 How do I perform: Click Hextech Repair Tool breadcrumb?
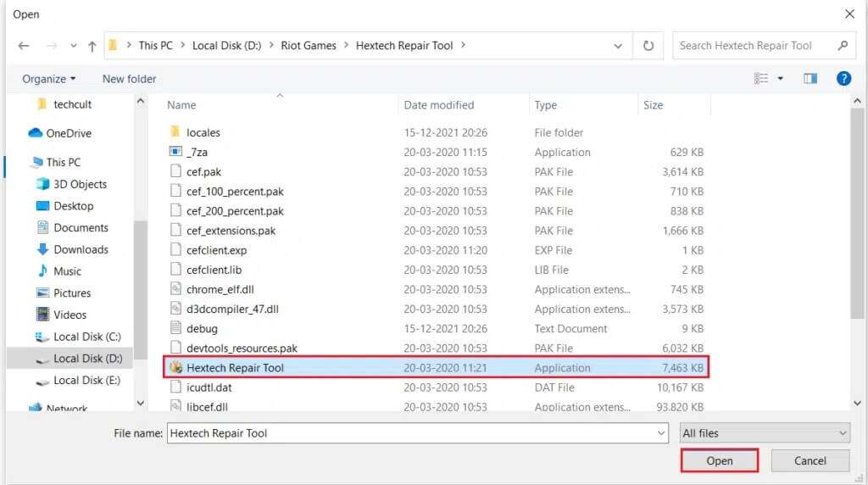coord(404,46)
